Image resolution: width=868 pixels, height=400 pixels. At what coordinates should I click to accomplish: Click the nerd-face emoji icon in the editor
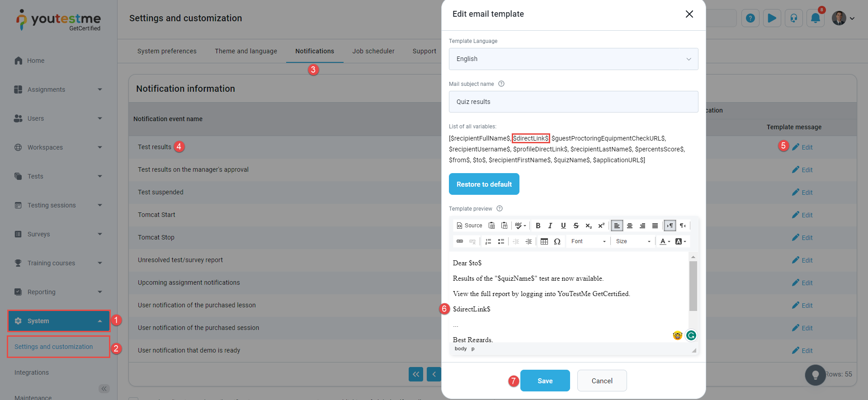[677, 335]
